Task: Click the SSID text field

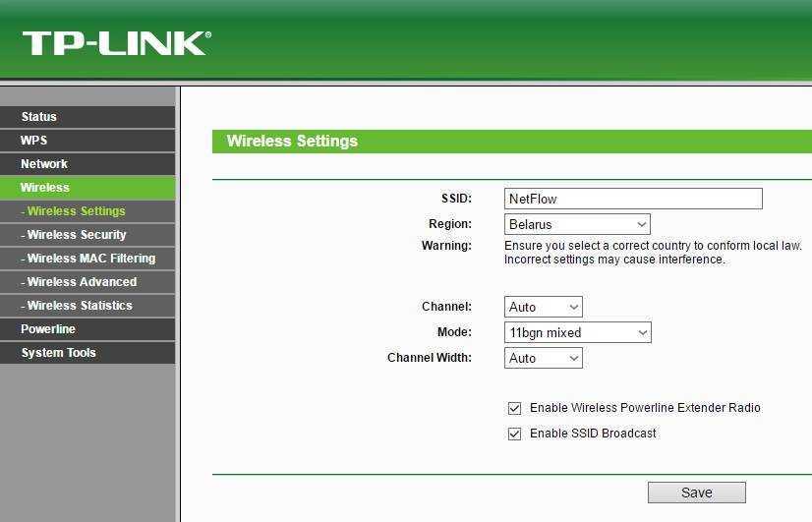Action: [x=633, y=199]
